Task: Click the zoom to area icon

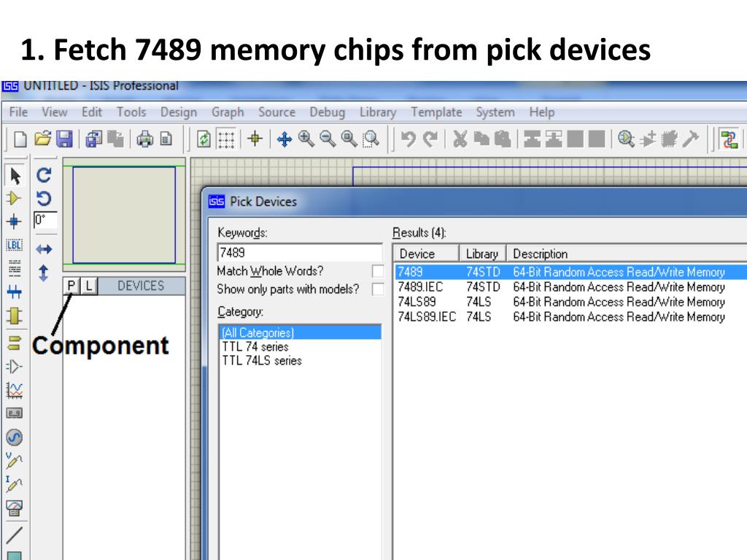Action: 371,139
